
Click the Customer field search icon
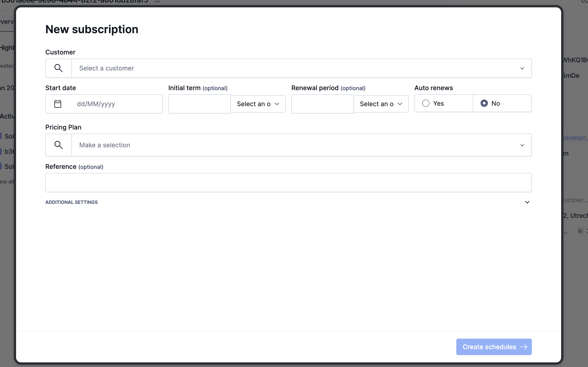click(x=59, y=68)
